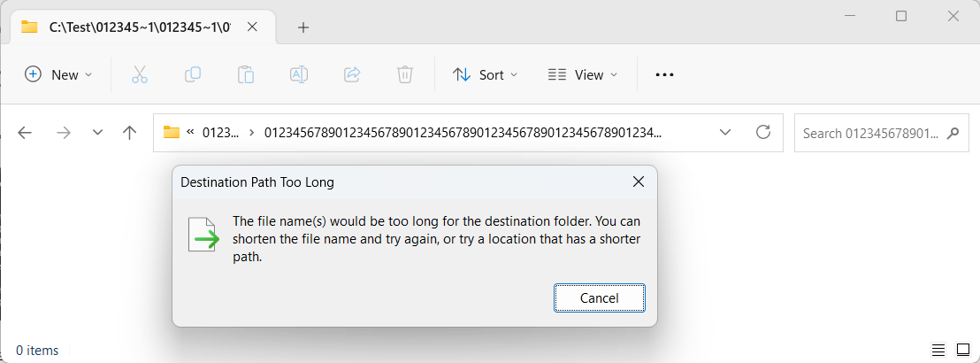980x363 pixels.
Task: Click the Share icon in toolbar
Action: point(353,75)
